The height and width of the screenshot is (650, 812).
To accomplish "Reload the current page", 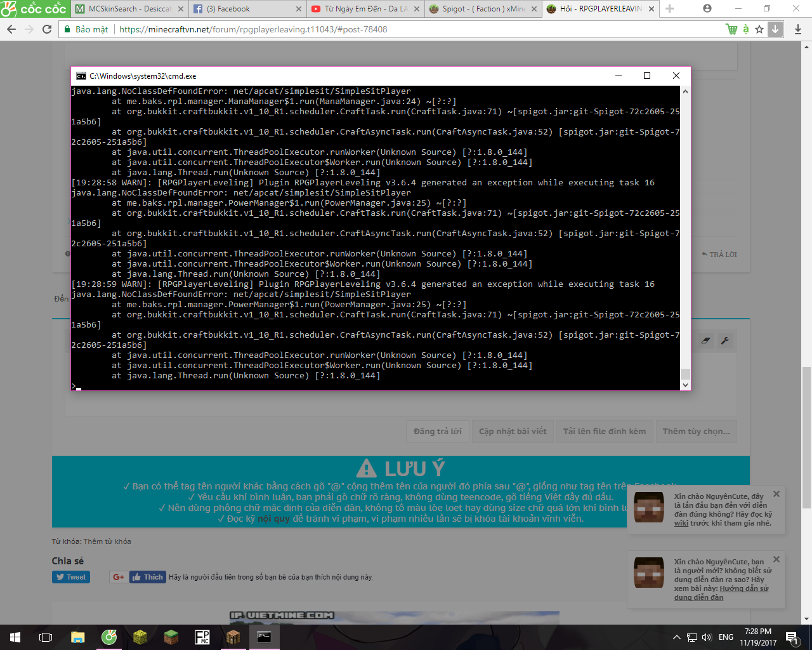I will tap(47, 29).
